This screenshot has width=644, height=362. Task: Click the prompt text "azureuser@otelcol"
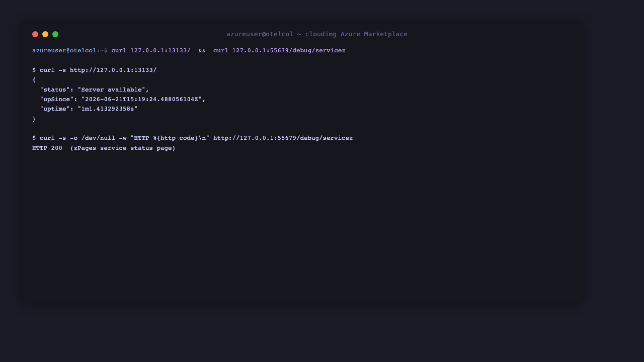point(64,51)
